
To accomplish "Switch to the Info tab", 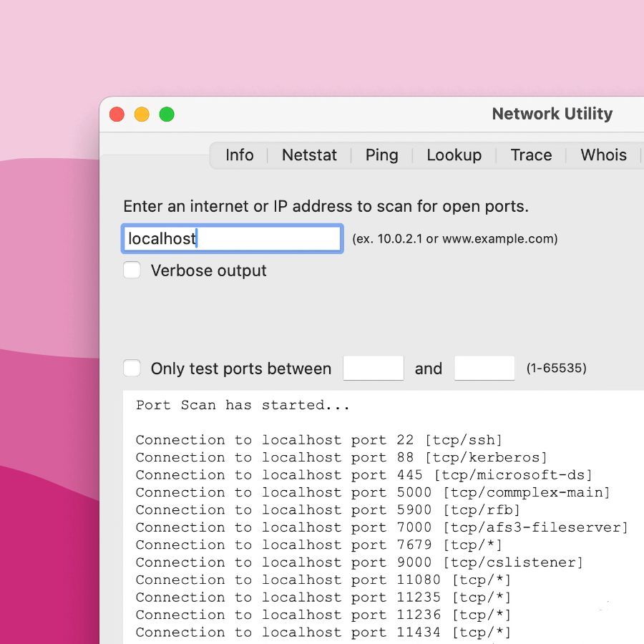I will (x=240, y=155).
